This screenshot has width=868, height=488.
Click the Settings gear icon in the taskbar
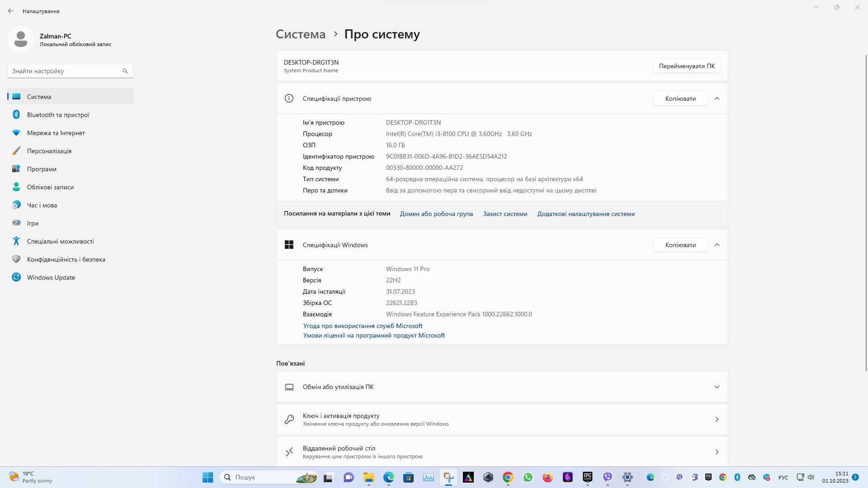pyautogui.click(x=627, y=477)
